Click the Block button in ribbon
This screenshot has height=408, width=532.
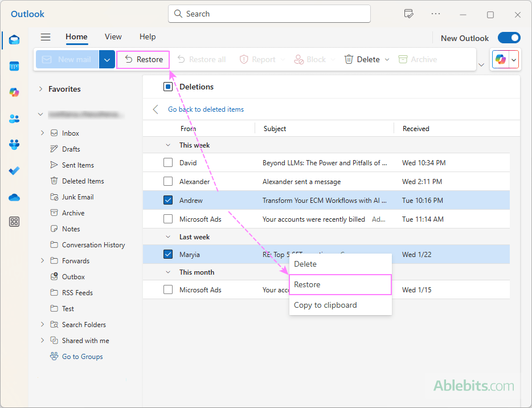pos(310,59)
